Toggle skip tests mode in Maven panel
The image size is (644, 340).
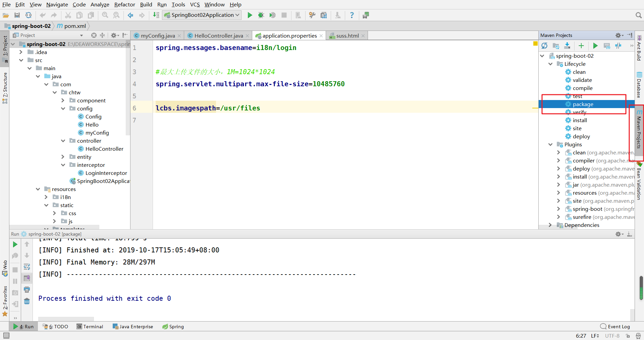click(619, 46)
